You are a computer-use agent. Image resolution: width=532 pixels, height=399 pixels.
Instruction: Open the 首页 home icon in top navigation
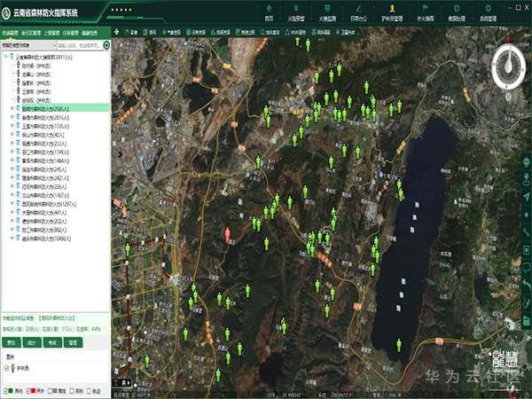point(269,11)
